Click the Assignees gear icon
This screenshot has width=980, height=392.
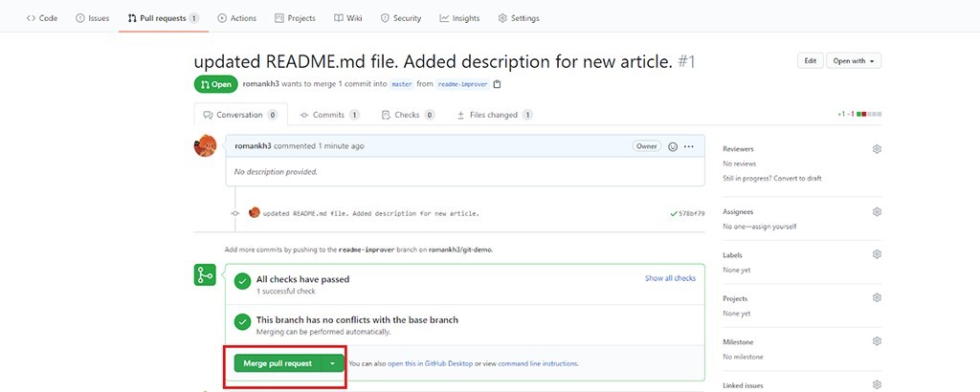(x=877, y=211)
